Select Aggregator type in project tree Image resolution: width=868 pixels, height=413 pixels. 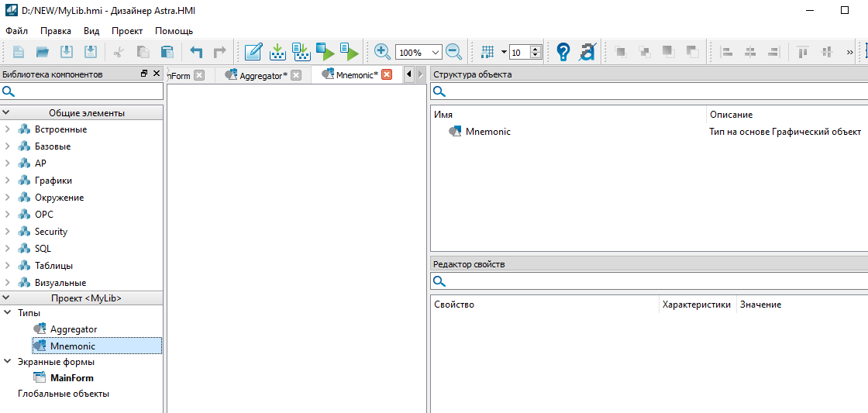(74, 329)
